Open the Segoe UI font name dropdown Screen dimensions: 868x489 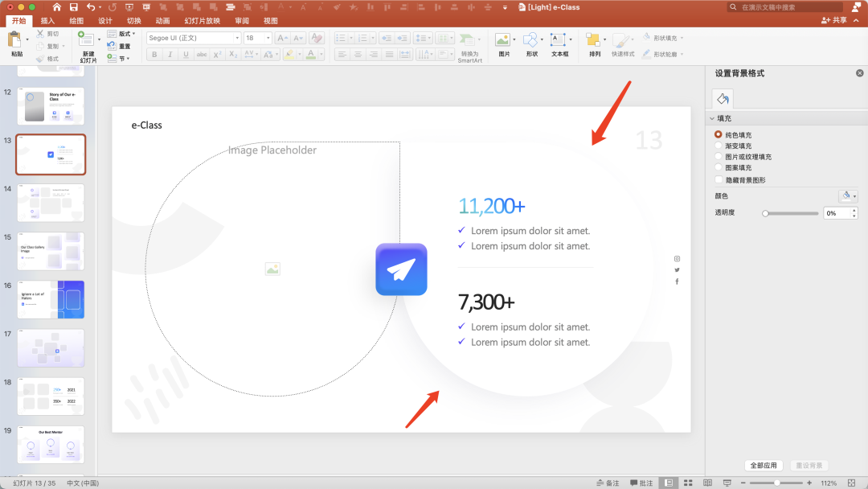(x=237, y=38)
